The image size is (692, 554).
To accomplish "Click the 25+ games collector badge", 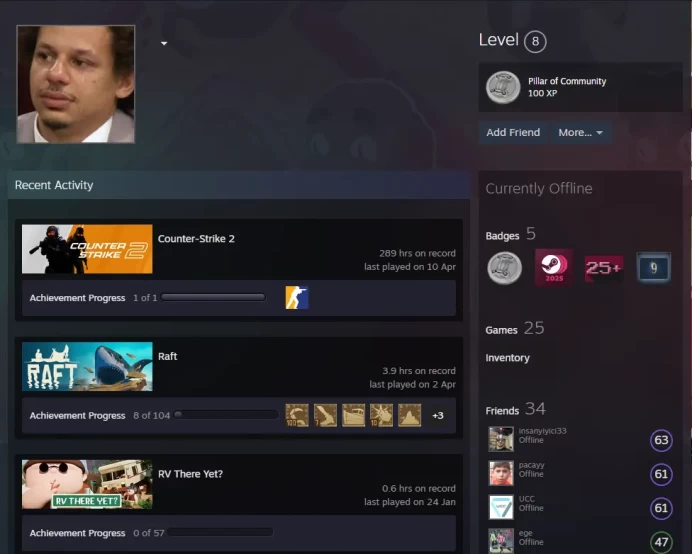I will pyautogui.click(x=604, y=268).
